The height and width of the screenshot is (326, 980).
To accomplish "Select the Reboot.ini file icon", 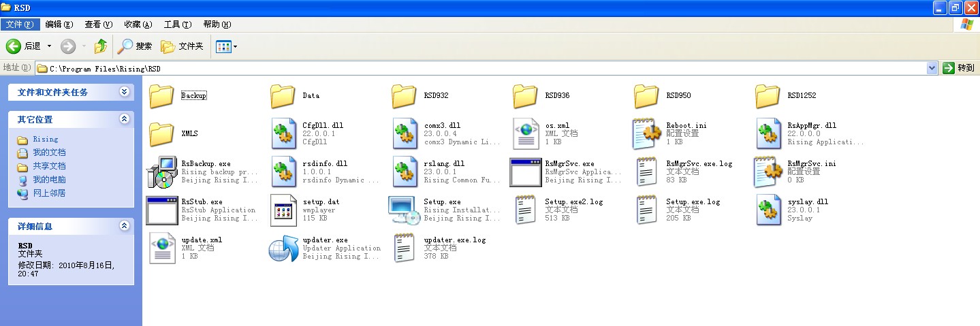I will coord(646,134).
